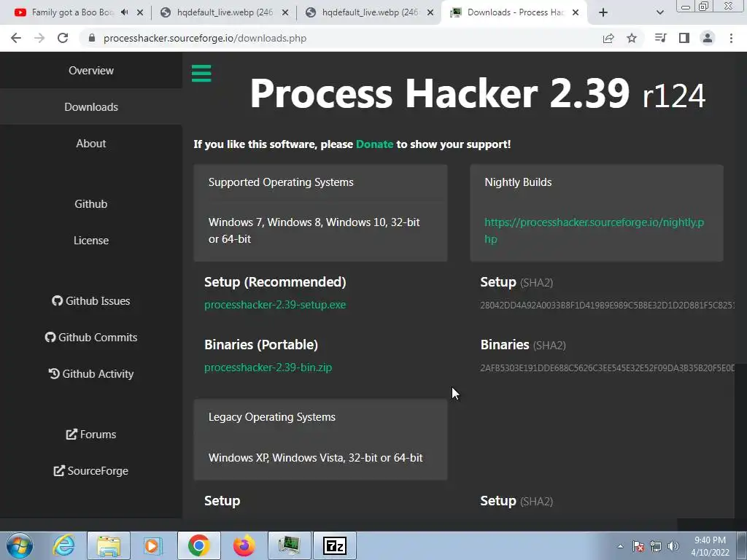Click the Legacy Operating Systems card title
747x560 pixels.
(271, 417)
